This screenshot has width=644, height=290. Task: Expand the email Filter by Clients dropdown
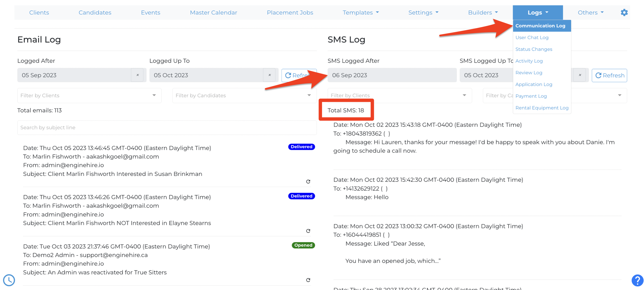pyautogui.click(x=89, y=96)
